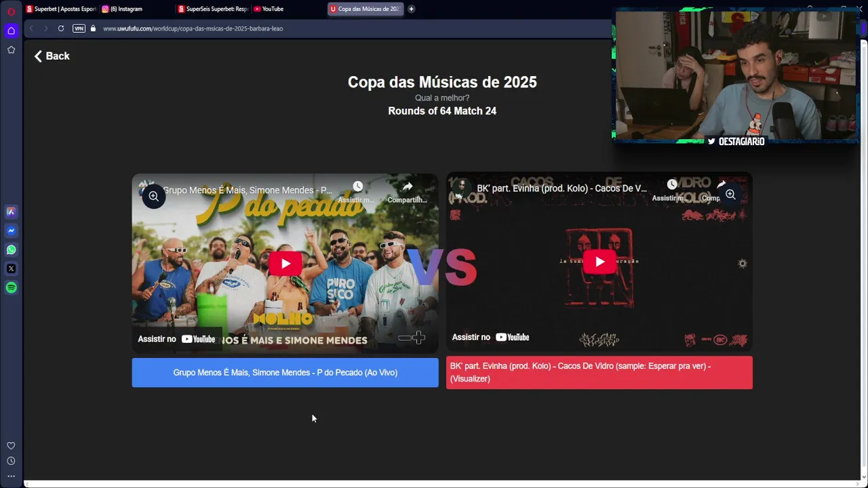This screenshot has height=488, width=868.
Task: Add the P do Pecado video to watch later
Action: tap(357, 192)
